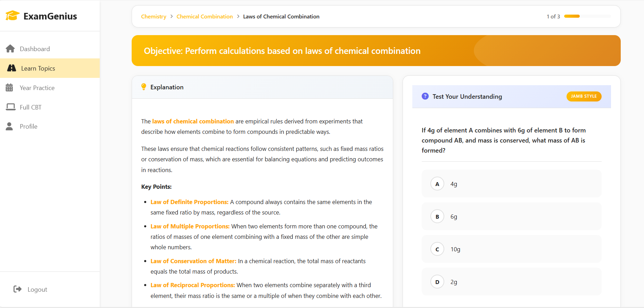644x308 pixels.
Task: Select answer option B, 6g
Action: coord(511,216)
